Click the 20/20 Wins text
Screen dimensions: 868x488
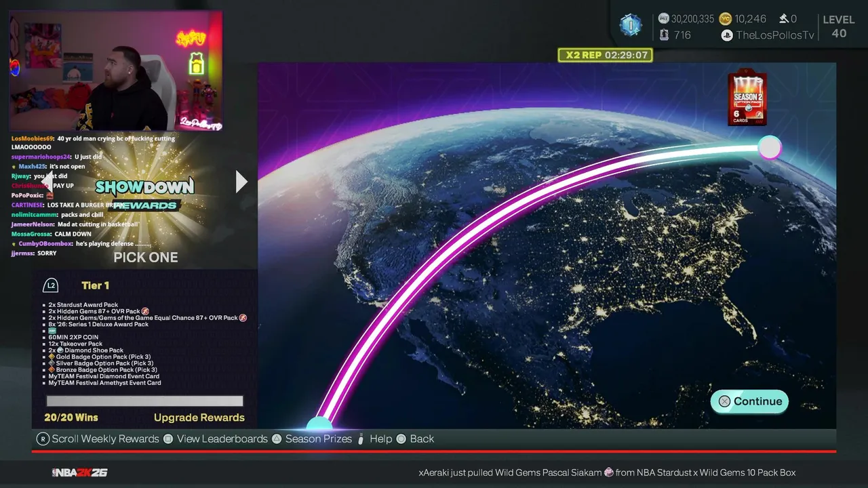pos(71,418)
